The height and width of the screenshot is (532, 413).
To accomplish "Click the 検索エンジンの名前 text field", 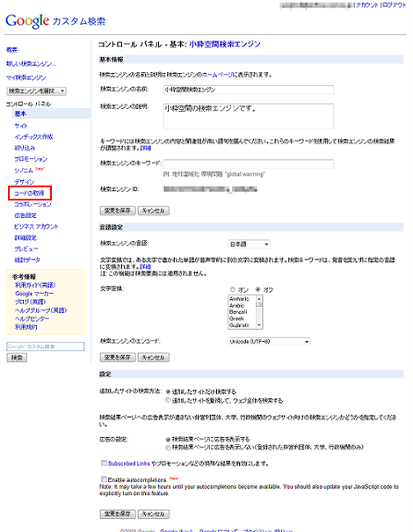I will point(248,90).
